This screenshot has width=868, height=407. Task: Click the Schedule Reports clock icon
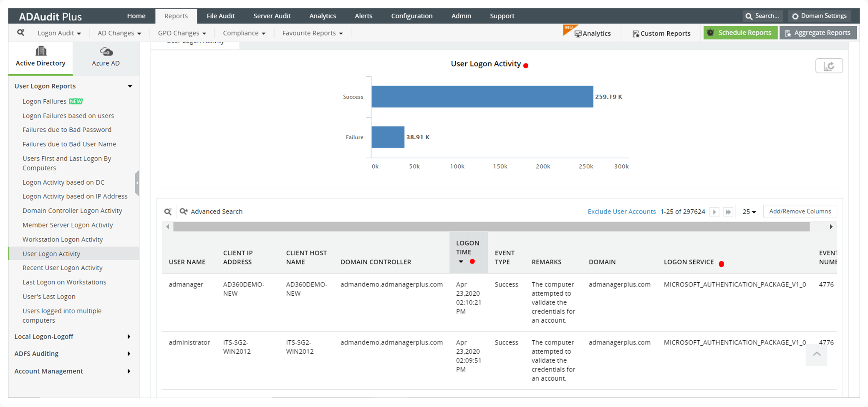[x=710, y=33]
